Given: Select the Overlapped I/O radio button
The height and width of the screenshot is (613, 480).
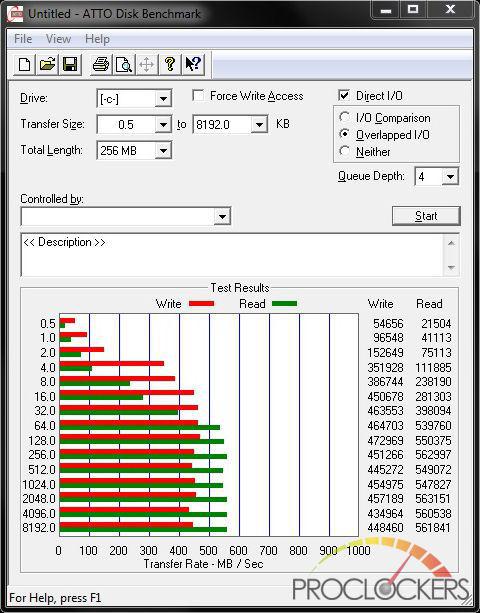Looking at the screenshot, I should [344, 134].
